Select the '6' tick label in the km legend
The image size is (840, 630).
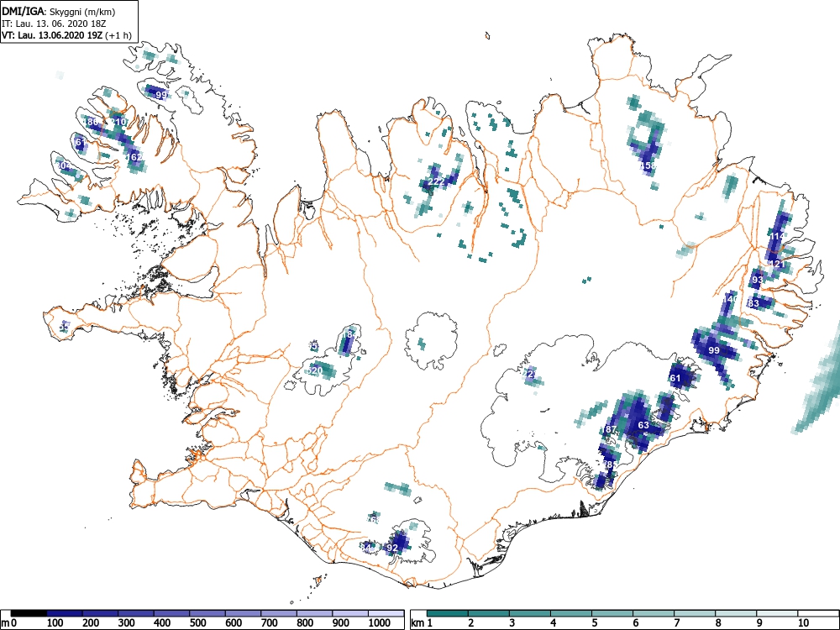(x=636, y=623)
